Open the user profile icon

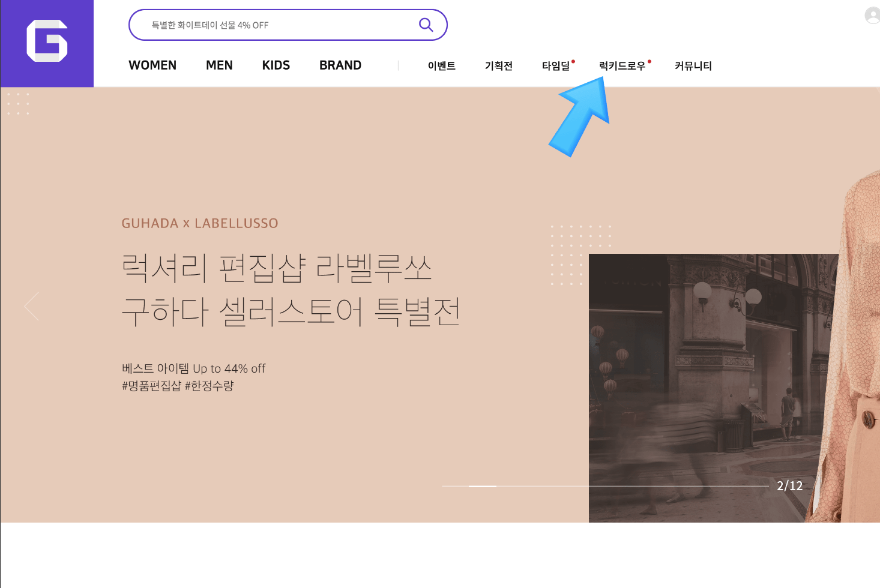click(873, 16)
